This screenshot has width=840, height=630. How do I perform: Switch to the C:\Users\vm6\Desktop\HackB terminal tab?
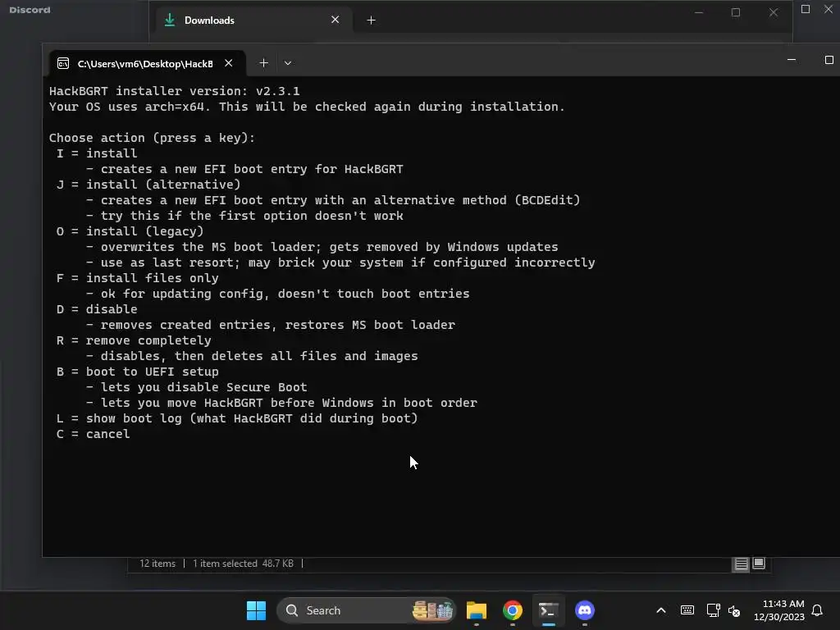(x=146, y=64)
